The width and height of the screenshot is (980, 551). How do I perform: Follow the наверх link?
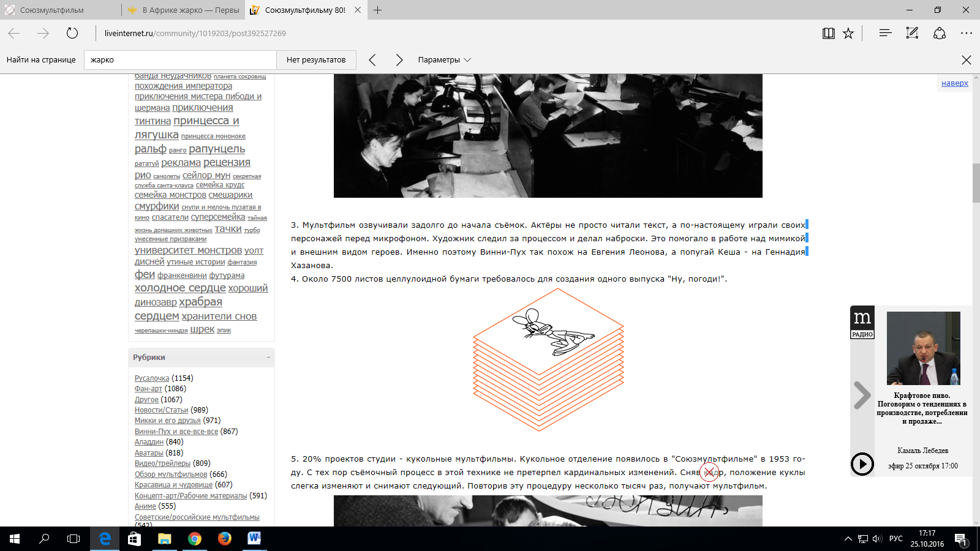(955, 83)
